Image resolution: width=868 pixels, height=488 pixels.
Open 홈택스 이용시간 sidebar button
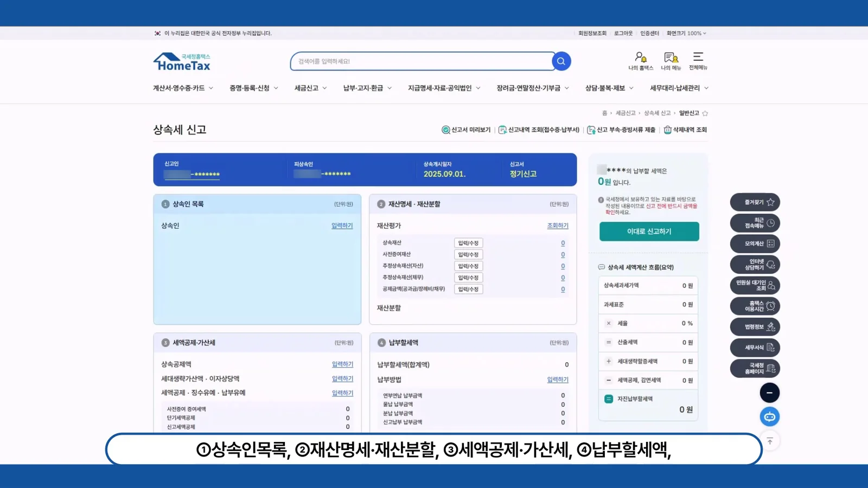[x=755, y=306]
